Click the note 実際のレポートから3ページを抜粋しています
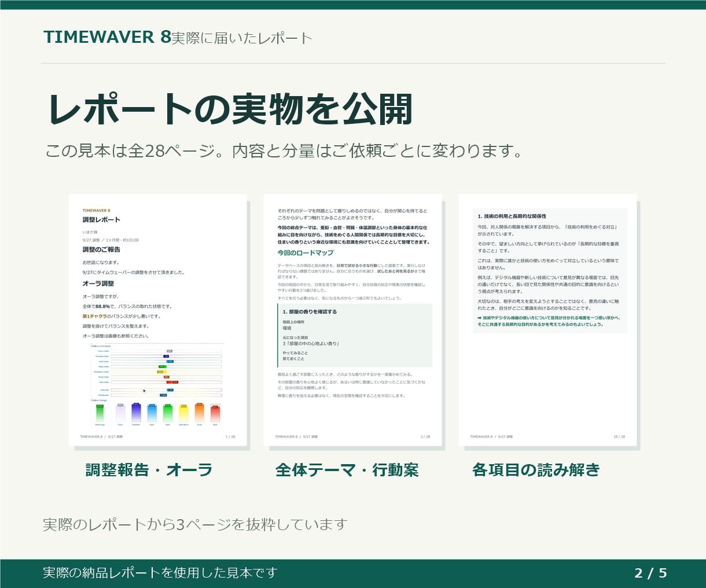This screenshot has width=706, height=588. point(195,524)
